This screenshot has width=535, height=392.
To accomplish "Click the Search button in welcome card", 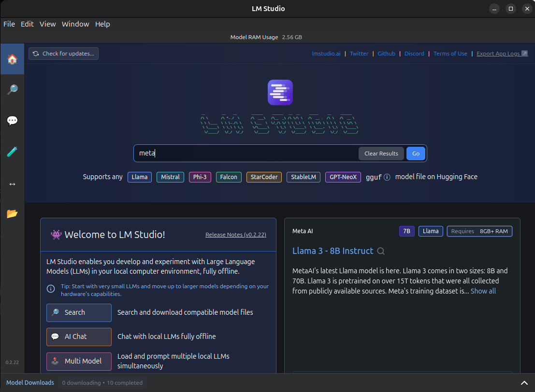I will tap(79, 312).
